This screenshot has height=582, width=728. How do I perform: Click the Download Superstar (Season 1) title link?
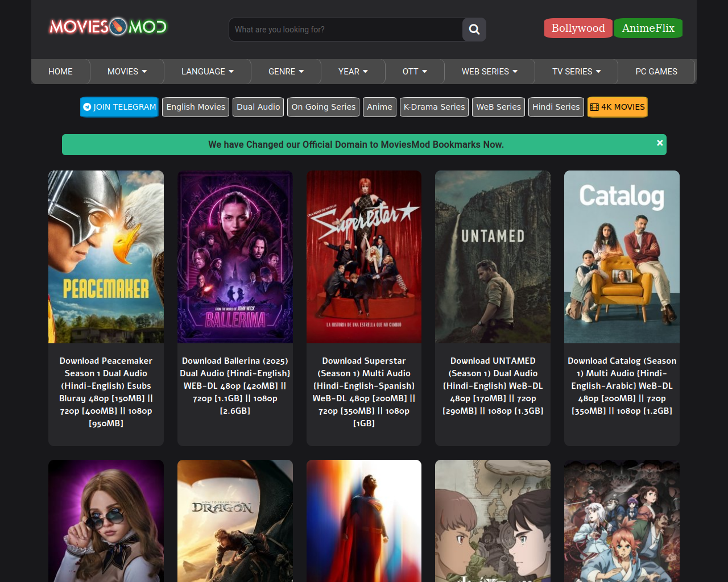coord(364,392)
